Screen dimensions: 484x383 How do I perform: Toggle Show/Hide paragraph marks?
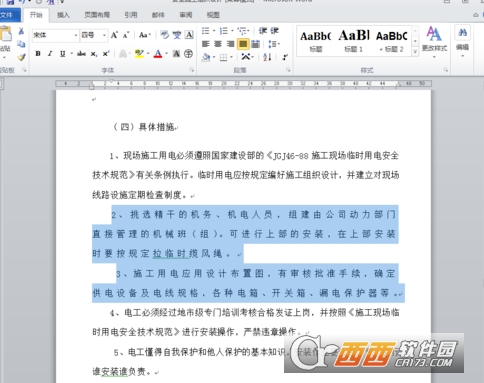(x=285, y=57)
